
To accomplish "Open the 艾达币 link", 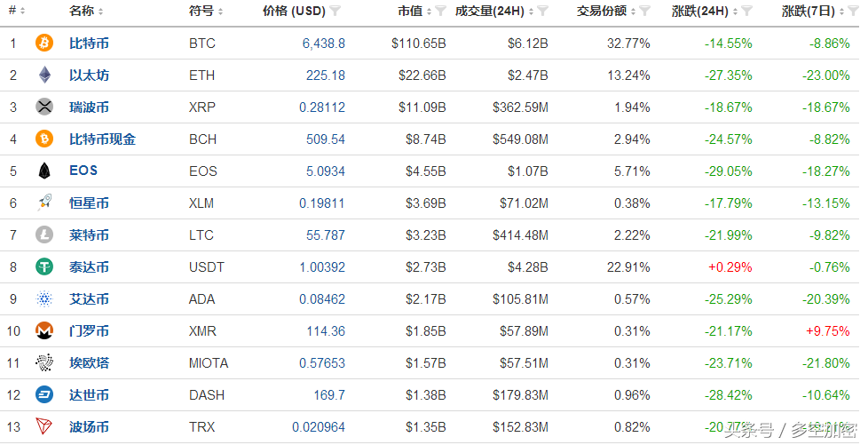I will 89,299.
